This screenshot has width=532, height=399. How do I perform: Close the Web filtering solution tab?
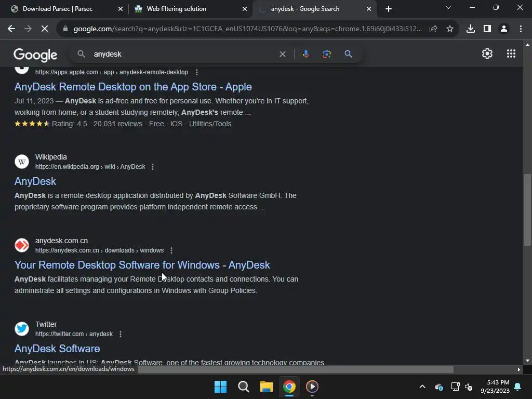tap(245, 9)
